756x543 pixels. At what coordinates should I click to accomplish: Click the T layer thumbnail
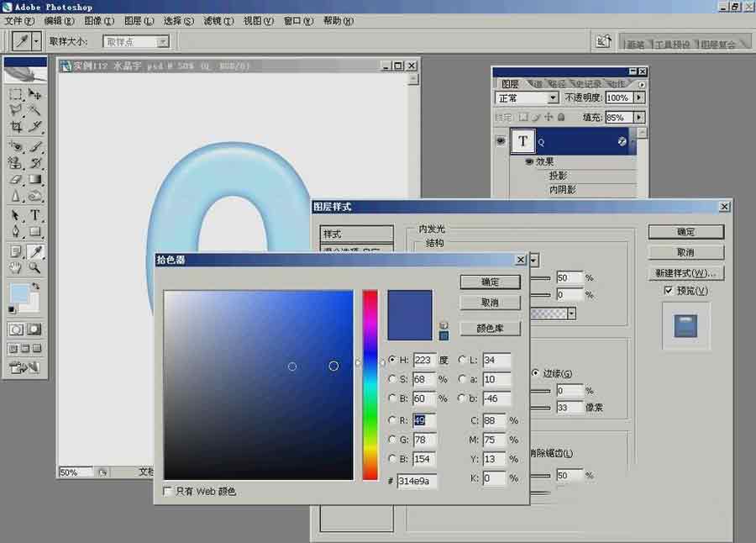coord(523,141)
